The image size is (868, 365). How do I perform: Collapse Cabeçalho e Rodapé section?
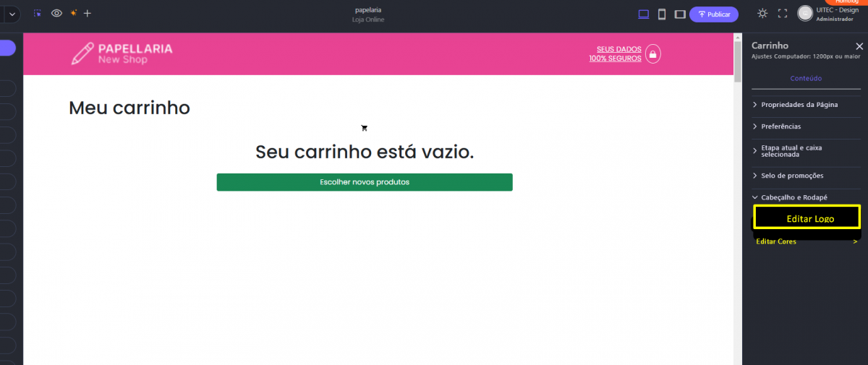coord(793,197)
